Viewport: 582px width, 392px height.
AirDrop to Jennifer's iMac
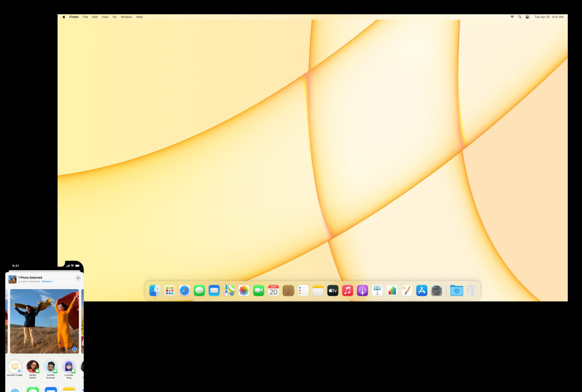(x=15, y=367)
